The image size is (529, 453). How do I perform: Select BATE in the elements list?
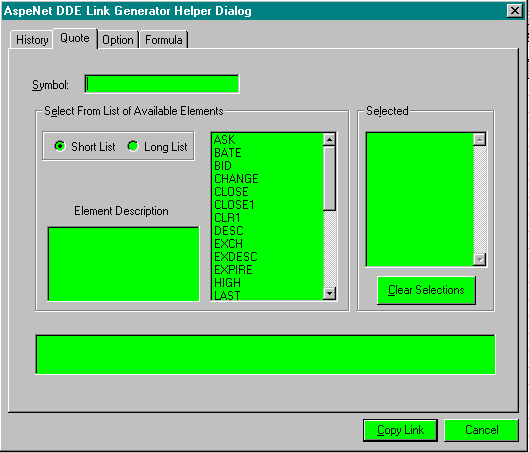(268, 153)
